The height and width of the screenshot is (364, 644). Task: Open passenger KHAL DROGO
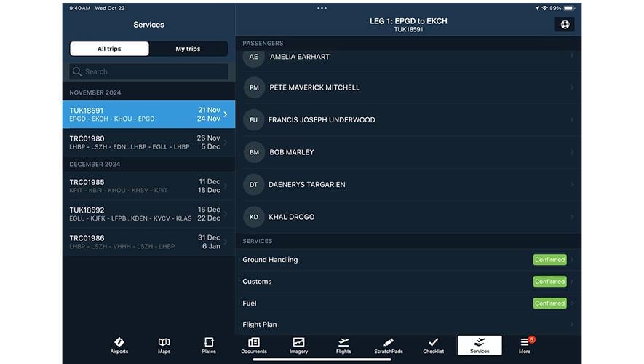pos(409,217)
